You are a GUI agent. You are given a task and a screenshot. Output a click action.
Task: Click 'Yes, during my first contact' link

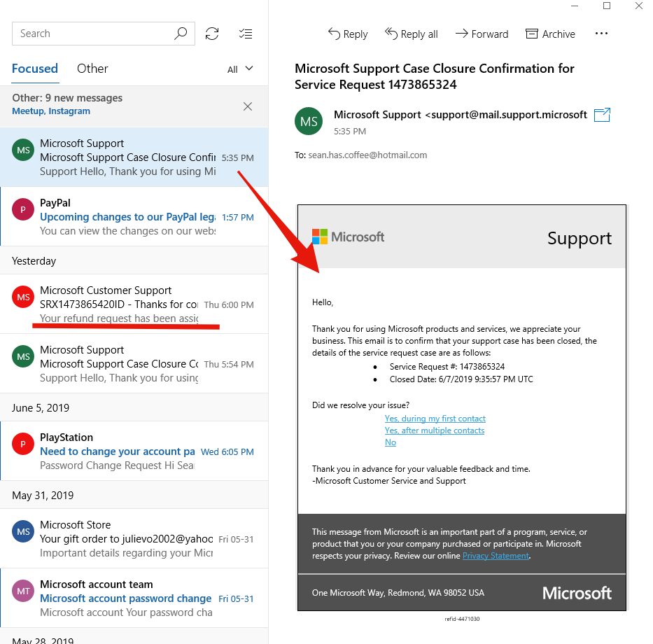point(435,418)
